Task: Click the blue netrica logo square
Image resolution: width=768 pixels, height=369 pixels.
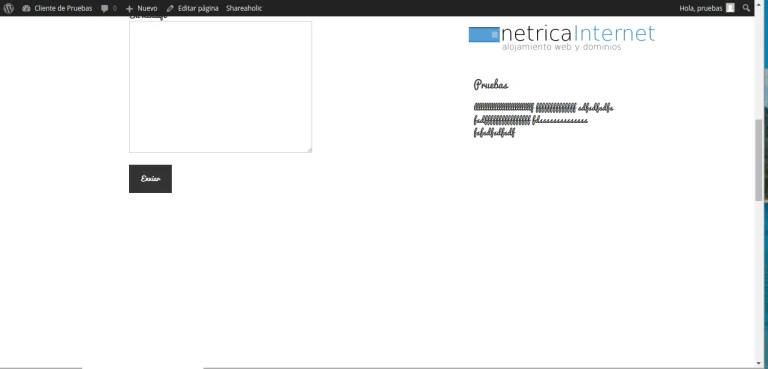Action: click(484, 35)
